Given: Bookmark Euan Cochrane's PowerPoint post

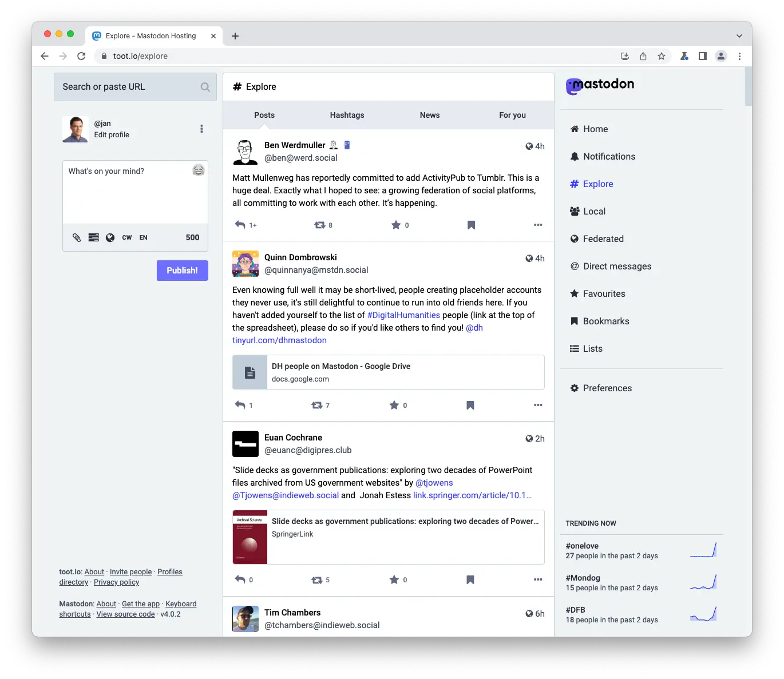Looking at the screenshot, I should [x=469, y=579].
